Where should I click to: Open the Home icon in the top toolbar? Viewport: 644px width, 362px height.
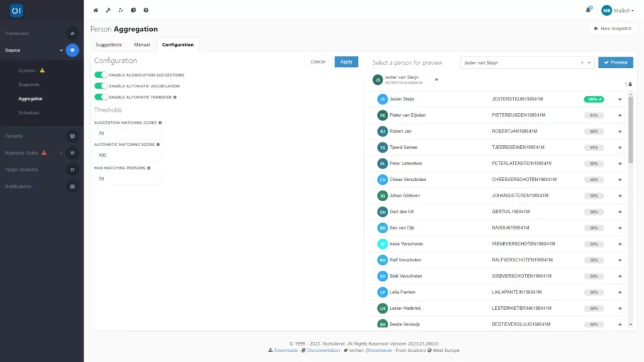coord(95,10)
